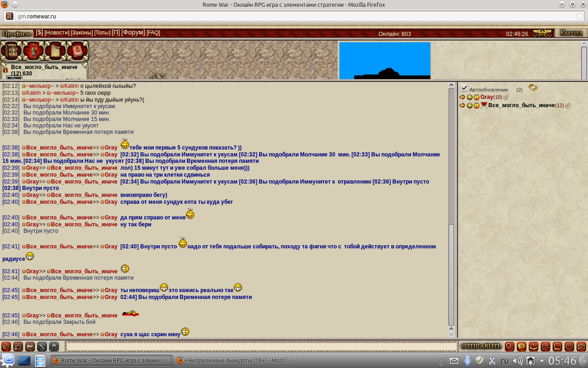Open the [Форум] menu link
Screen dimensions: 588x368
pyautogui.click(x=133, y=33)
